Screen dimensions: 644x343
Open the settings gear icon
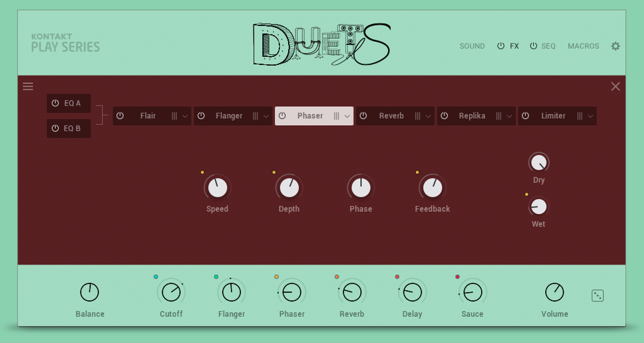(615, 46)
